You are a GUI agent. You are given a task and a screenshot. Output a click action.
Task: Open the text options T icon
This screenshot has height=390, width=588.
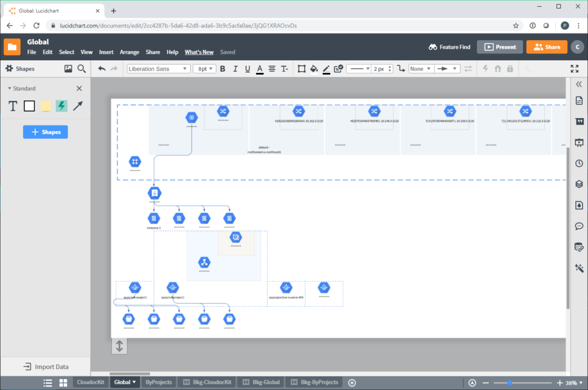pos(285,69)
